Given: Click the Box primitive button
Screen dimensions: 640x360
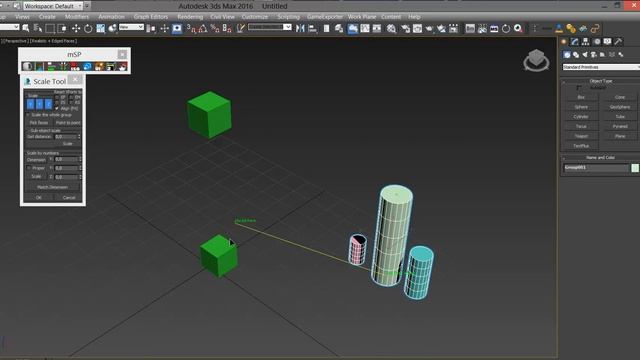Looking at the screenshot, I should click(581, 97).
